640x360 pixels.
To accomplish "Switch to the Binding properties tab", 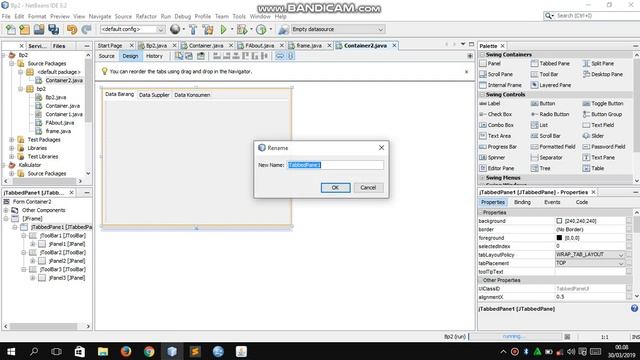I will click(x=522, y=202).
